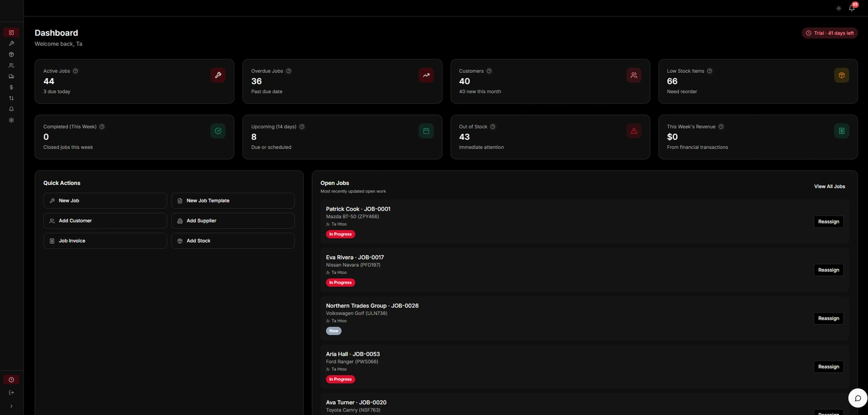The height and width of the screenshot is (415, 868).
Task: Click the Trial 41 days left badge
Action: point(829,33)
